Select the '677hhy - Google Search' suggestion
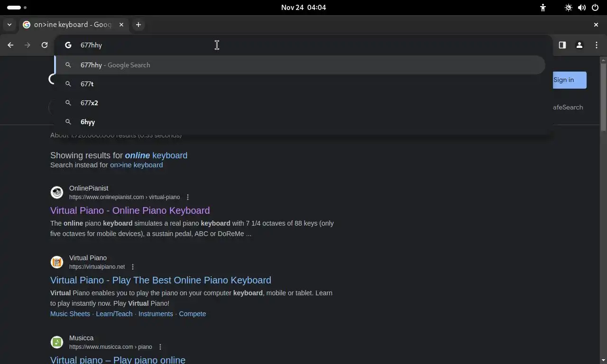The height and width of the screenshot is (364, 607). click(x=300, y=65)
